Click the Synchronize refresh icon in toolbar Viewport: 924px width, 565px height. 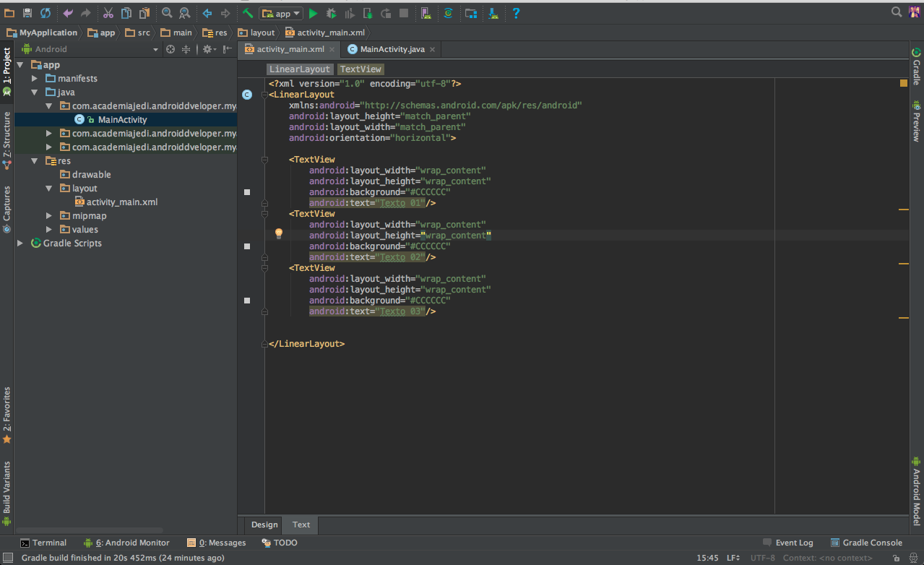46,13
